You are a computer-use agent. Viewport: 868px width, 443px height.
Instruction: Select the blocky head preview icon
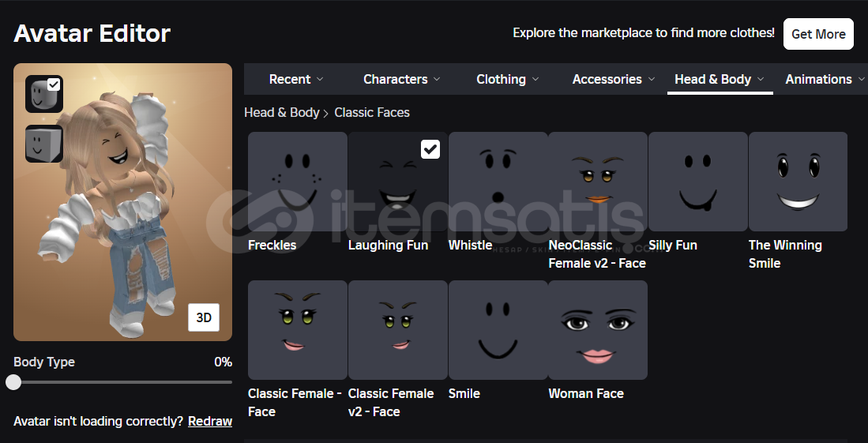(x=43, y=144)
